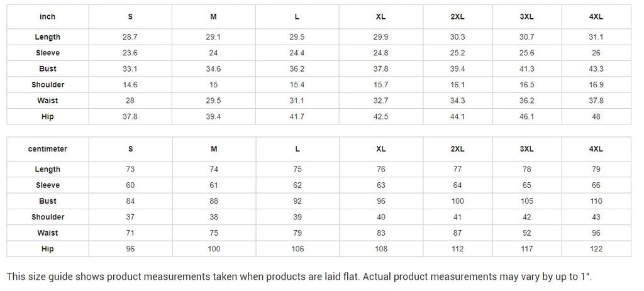Click the Shoulder row label in centimeter table
This screenshot has width=644, height=291.
48,217
